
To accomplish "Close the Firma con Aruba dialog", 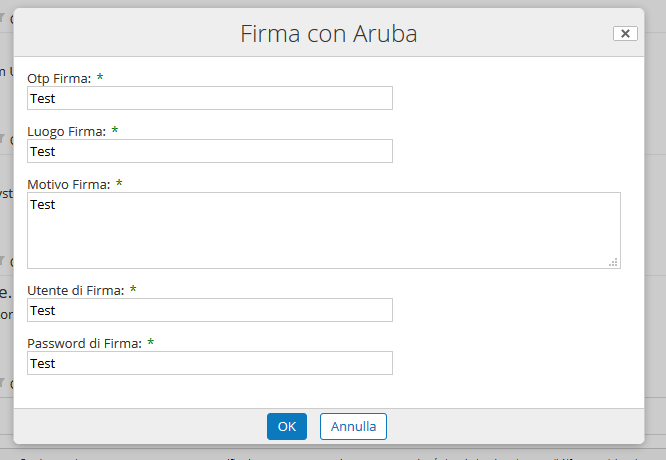I will (x=625, y=34).
